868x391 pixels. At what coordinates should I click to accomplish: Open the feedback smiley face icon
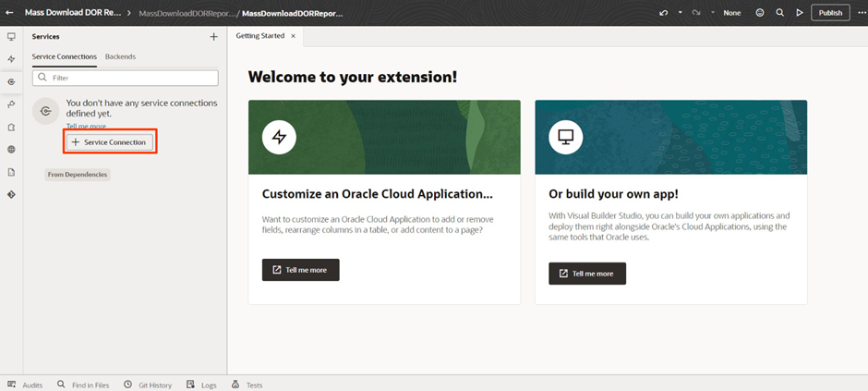[760, 13]
